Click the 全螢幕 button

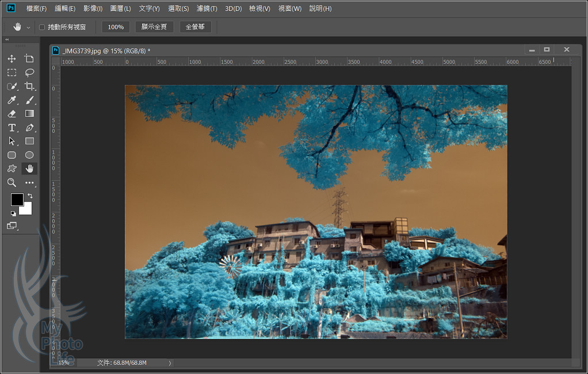tap(195, 27)
